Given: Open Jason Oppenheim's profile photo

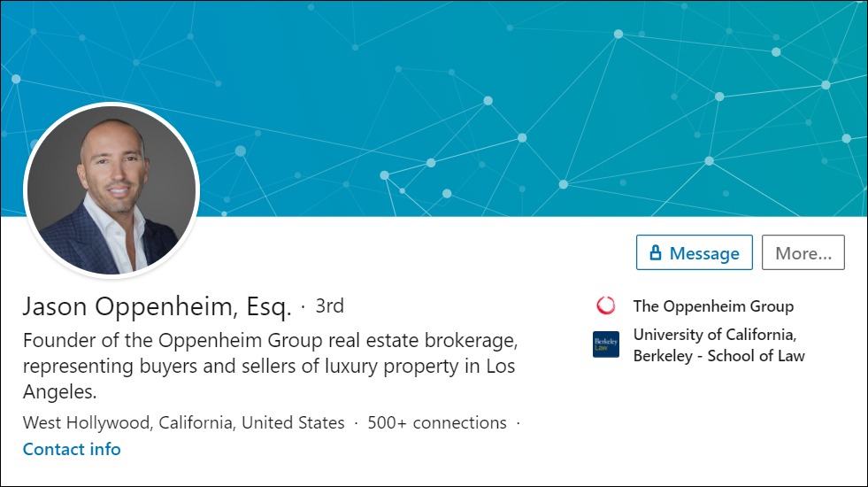Looking at the screenshot, I should point(111,189).
